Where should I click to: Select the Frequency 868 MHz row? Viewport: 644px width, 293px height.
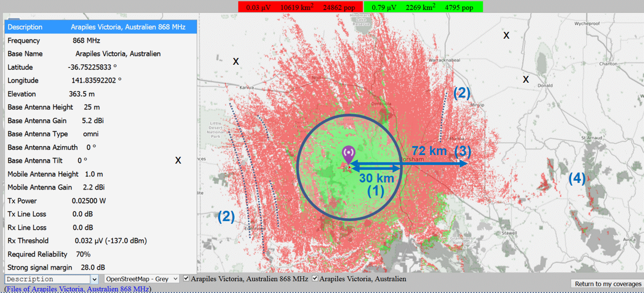tap(101, 41)
